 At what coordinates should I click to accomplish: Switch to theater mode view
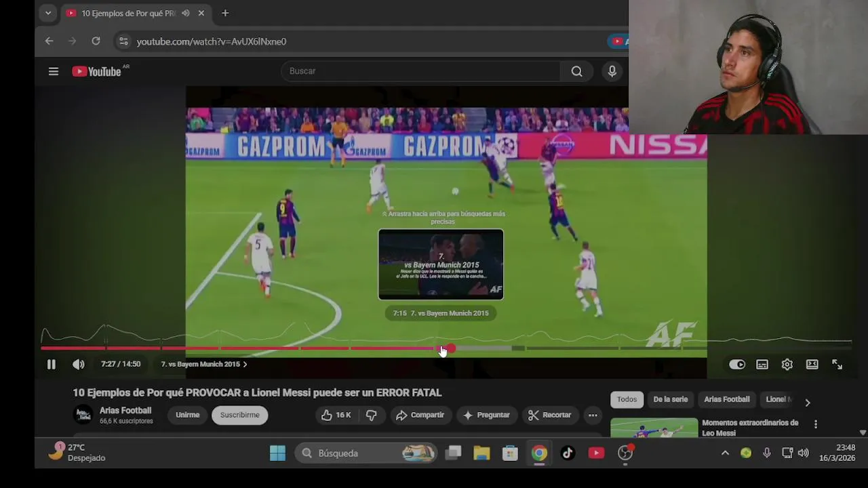click(812, 365)
